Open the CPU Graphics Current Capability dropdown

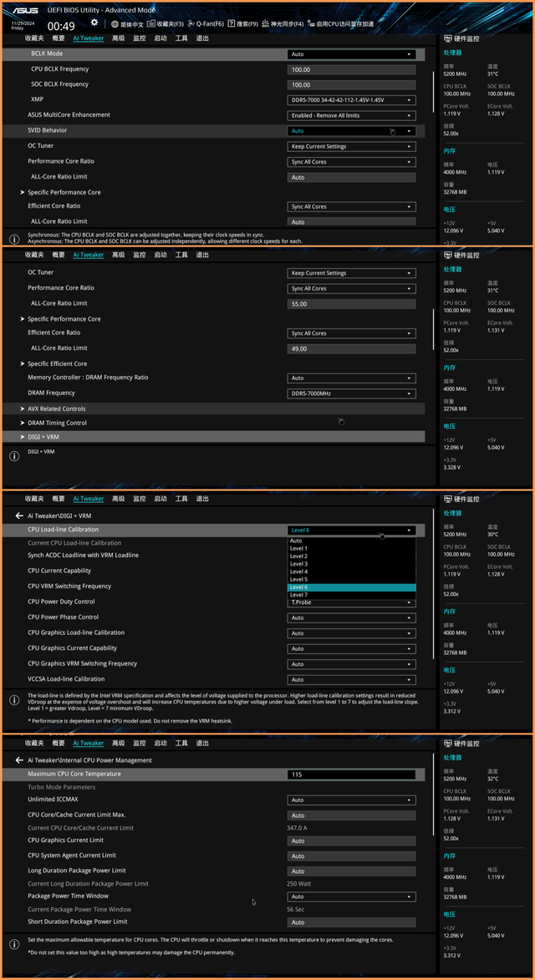coord(351,649)
